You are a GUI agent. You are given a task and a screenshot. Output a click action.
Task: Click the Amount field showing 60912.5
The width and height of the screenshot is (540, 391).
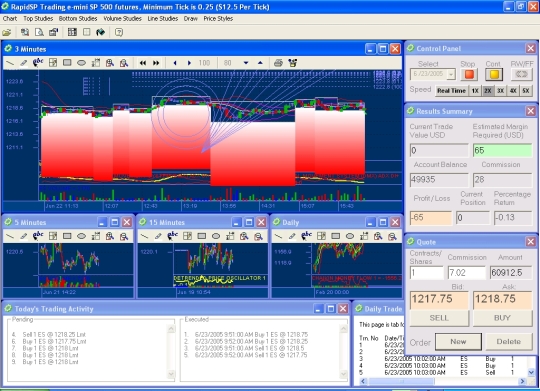coord(511,273)
